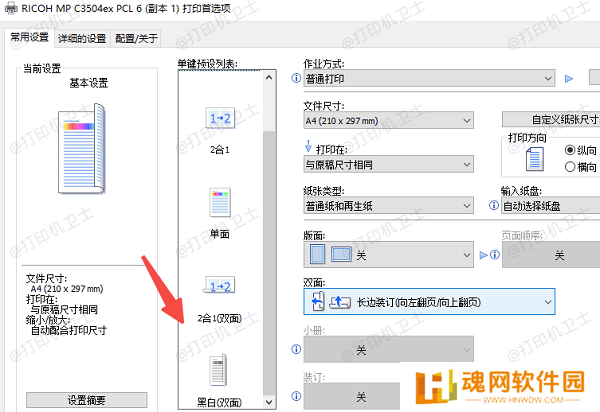Select the 单面 preset icon
Viewport: 600px width, 412px height.
pos(220,202)
